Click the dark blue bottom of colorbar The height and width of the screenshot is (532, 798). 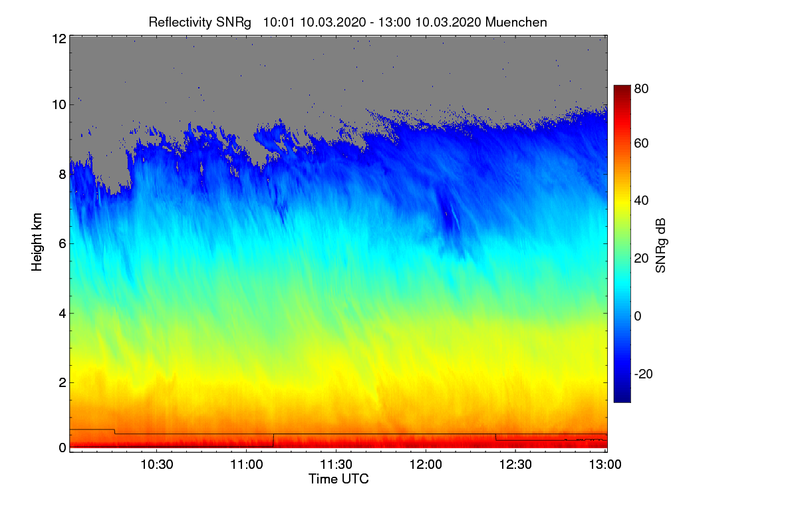[622, 397]
